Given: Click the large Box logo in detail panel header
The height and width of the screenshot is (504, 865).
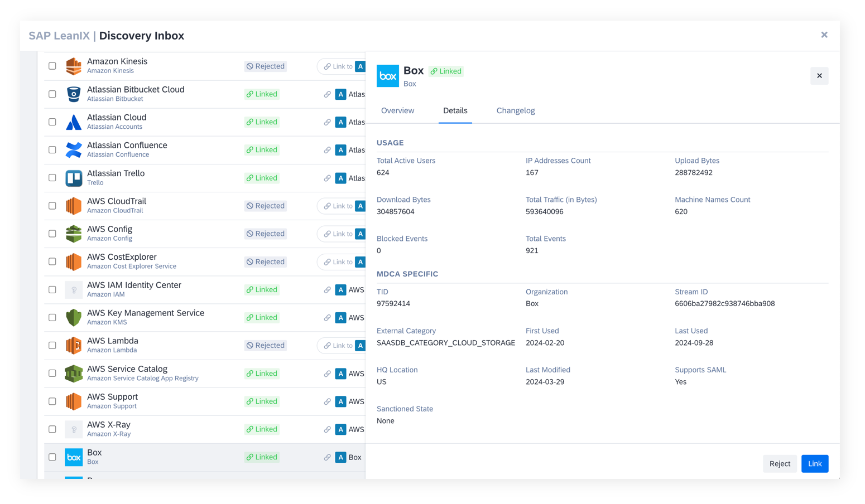Looking at the screenshot, I should [388, 76].
